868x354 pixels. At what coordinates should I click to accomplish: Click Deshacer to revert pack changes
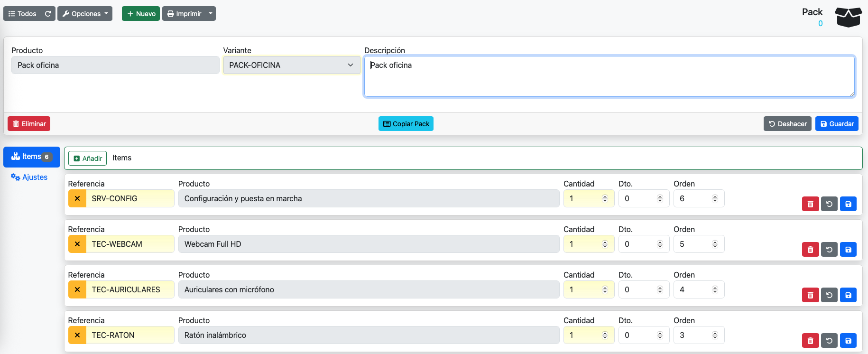(x=787, y=124)
